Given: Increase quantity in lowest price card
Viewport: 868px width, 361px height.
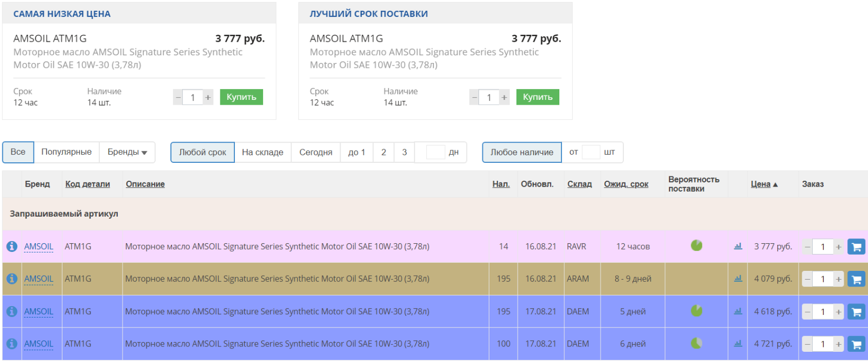Looking at the screenshot, I should (x=208, y=97).
